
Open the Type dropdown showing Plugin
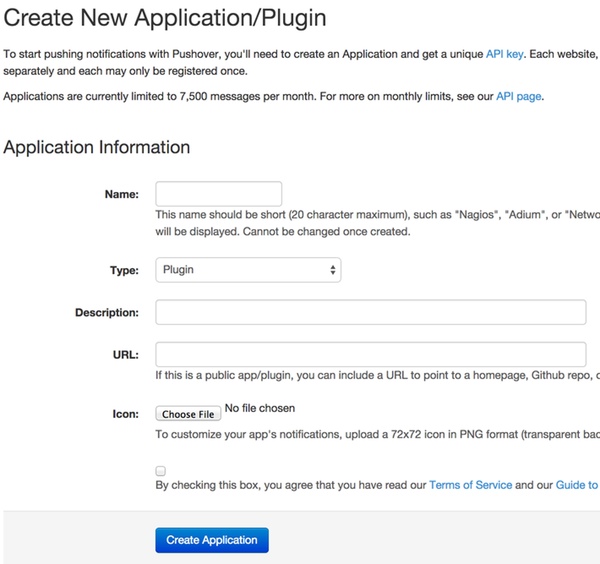point(248,270)
